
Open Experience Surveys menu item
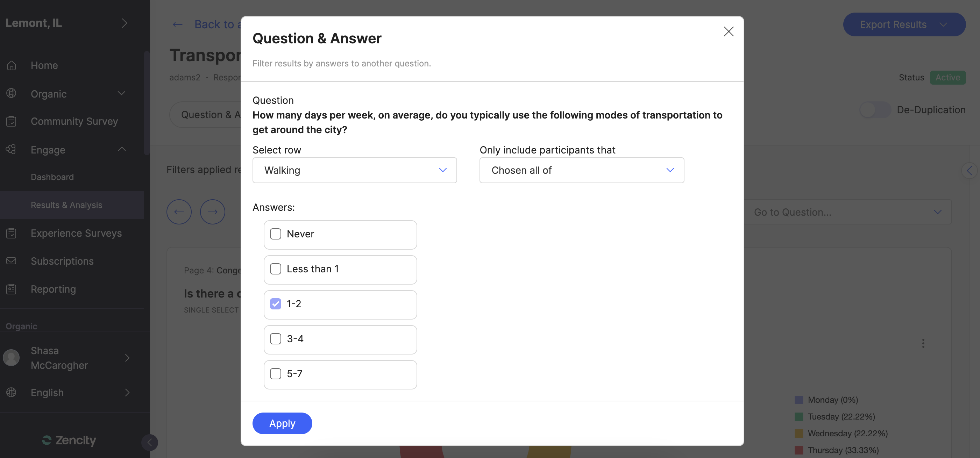(x=76, y=233)
